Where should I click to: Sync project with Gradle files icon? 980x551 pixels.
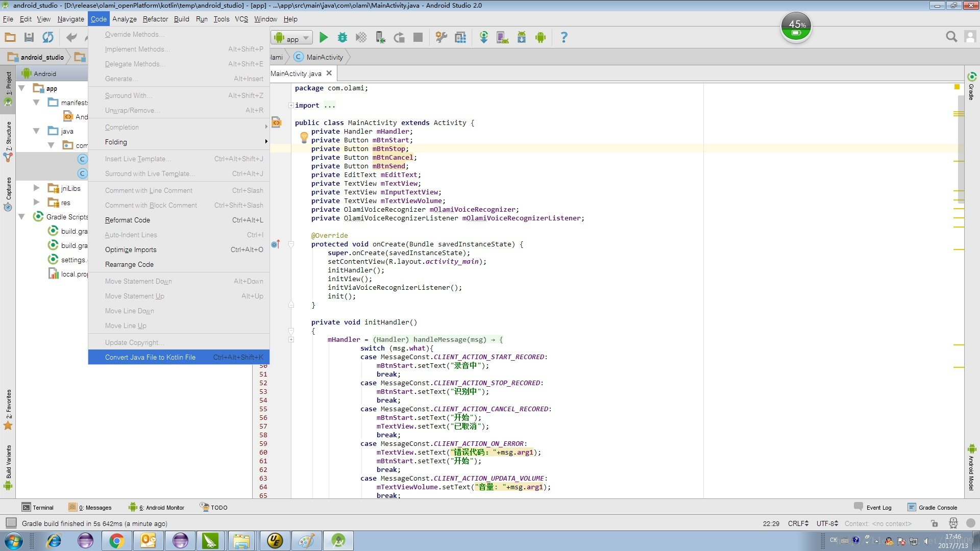point(483,37)
